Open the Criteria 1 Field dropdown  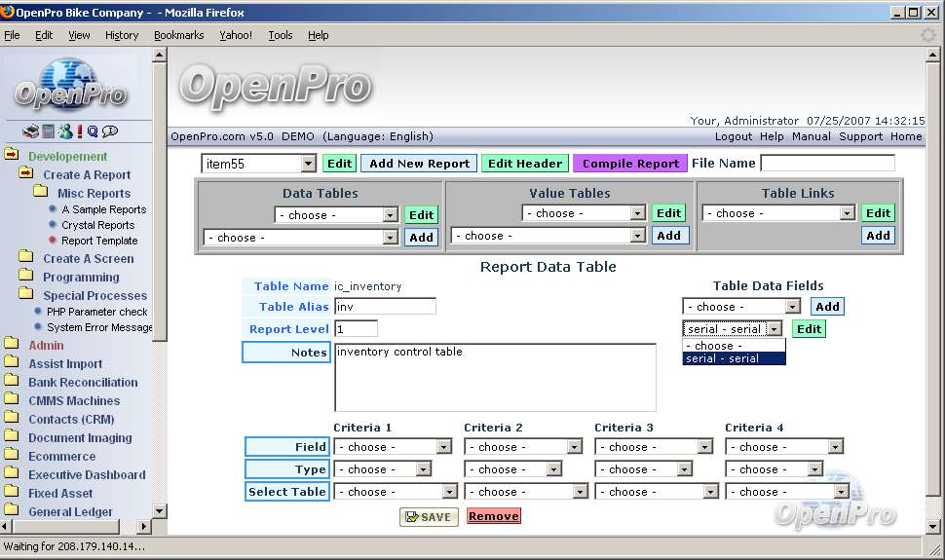click(443, 447)
